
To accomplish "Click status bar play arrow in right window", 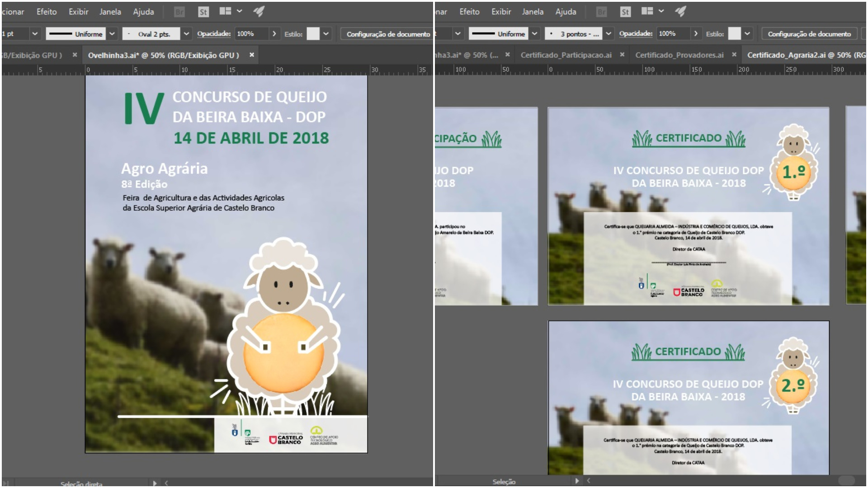I will 577,481.
